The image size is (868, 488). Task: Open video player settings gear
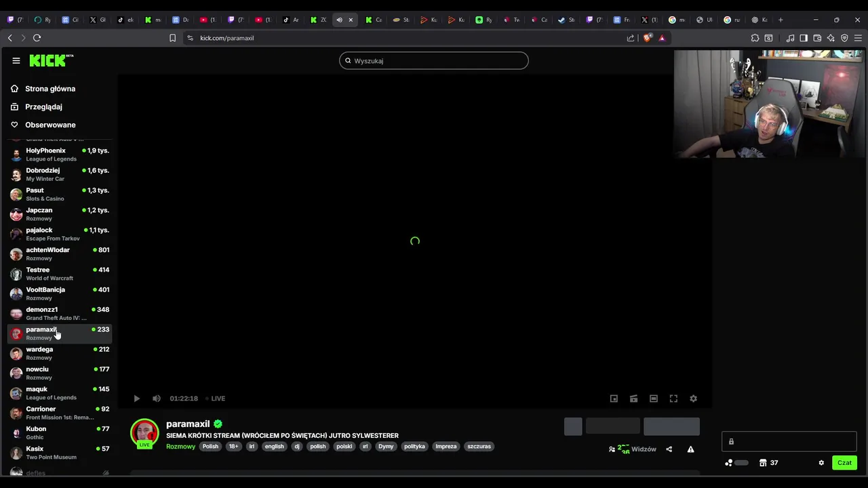tap(693, 399)
